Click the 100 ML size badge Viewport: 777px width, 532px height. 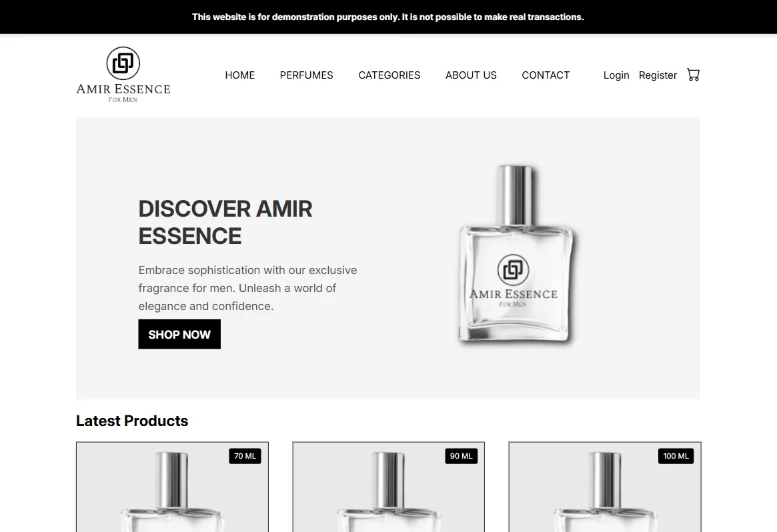(x=676, y=456)
